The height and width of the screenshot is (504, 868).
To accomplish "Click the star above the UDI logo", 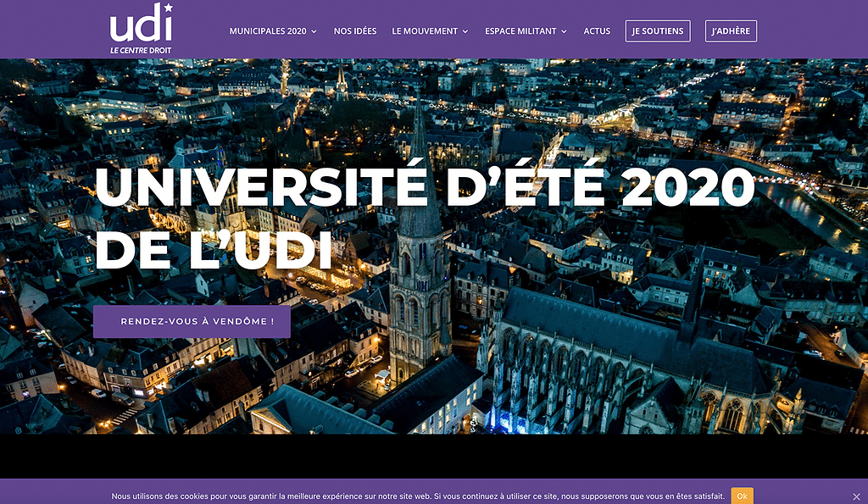I will click(168, 8).
